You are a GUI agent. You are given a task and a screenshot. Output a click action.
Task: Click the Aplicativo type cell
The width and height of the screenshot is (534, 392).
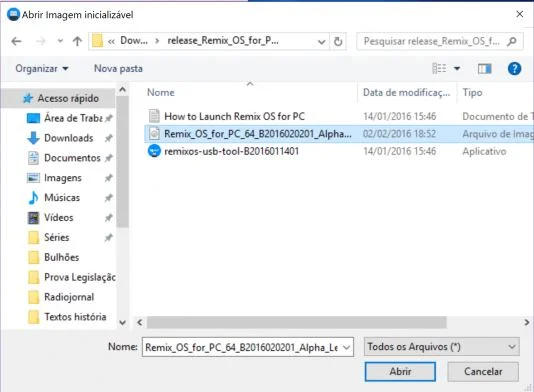click(484, 151)
